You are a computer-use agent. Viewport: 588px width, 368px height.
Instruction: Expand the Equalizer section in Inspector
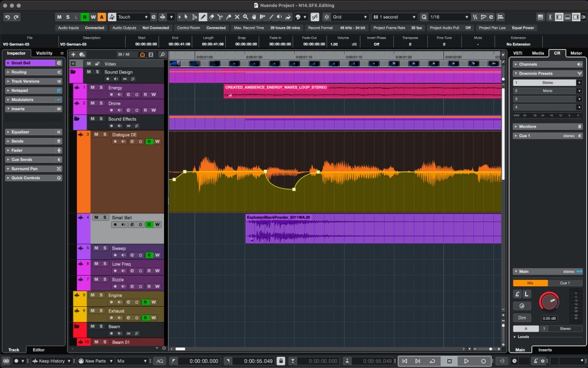[x=21, y=132]
